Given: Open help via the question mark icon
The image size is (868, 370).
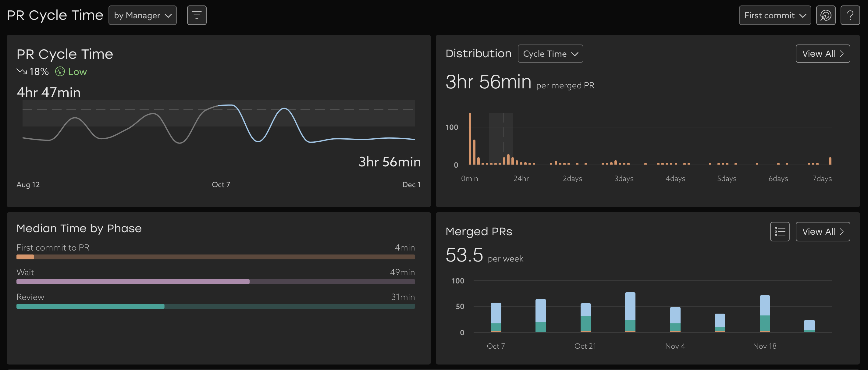Looking at the screenshot, I should click(851, 15).
